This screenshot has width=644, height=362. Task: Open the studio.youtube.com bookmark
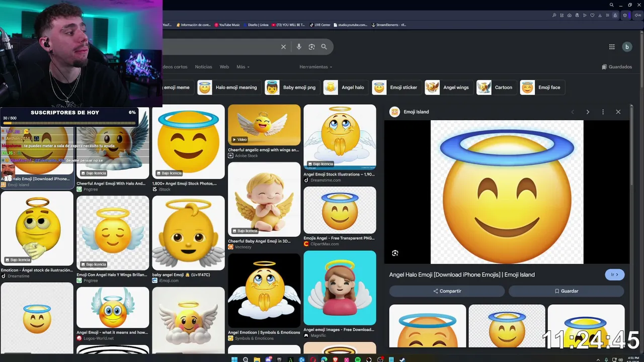click(x=350, y=25)
